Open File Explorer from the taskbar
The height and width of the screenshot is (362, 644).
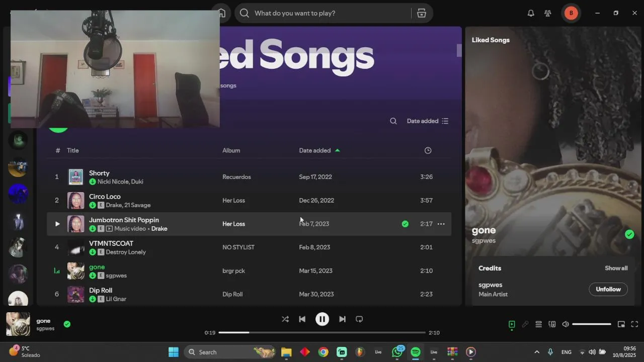(286, 352)
